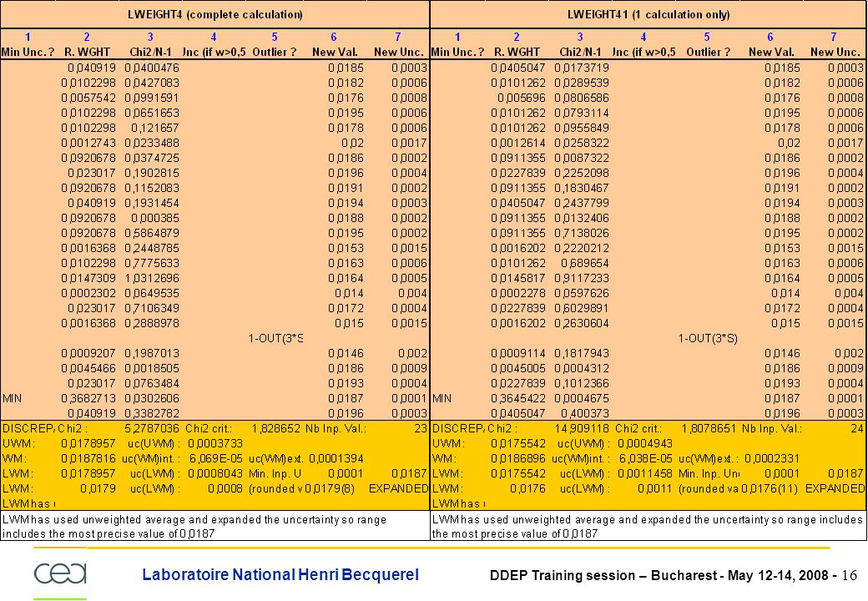Select R. WGHT value 0,0147309
Screen dimensions: 868x601
88,278
